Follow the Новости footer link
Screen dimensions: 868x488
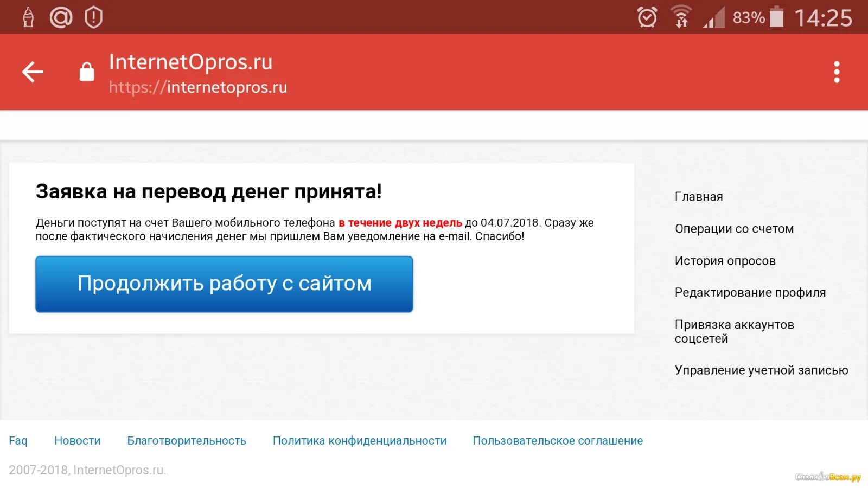pos(78,441)
